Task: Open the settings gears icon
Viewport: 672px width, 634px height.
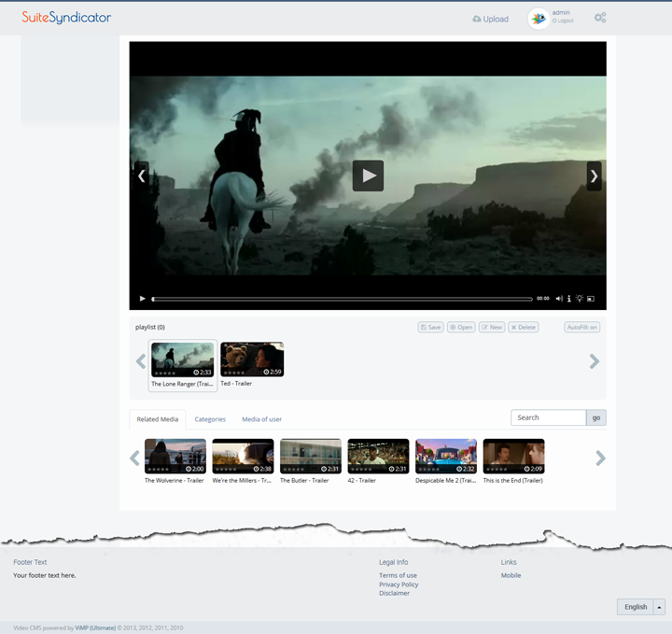Action: click(x=600, y=18)
